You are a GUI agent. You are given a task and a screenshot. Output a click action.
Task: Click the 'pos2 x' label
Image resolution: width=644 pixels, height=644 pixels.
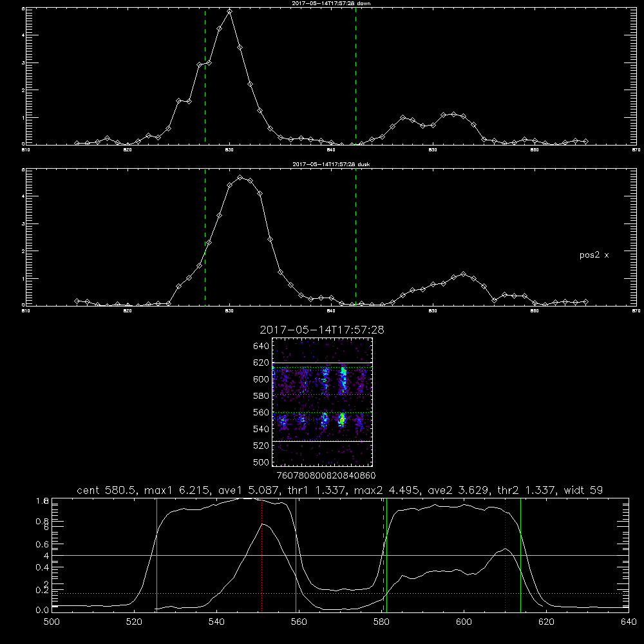pyautogui.click(x=594, y=255)
